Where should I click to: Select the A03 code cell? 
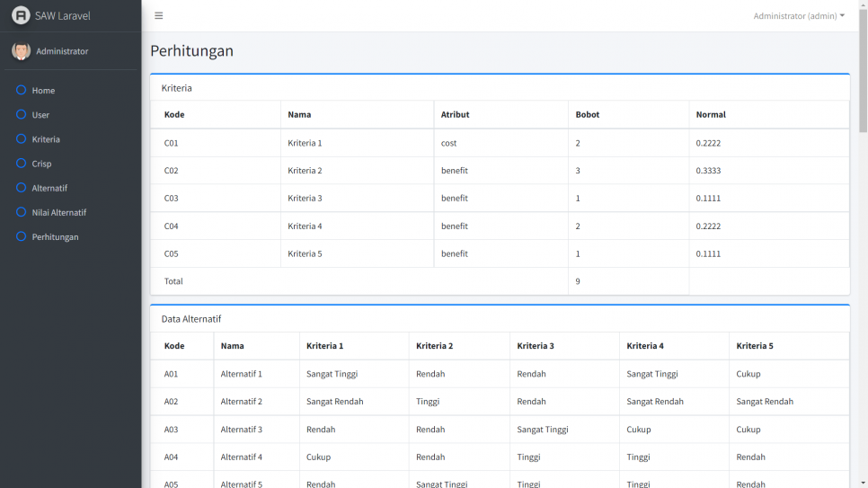(x=171, y=430)
